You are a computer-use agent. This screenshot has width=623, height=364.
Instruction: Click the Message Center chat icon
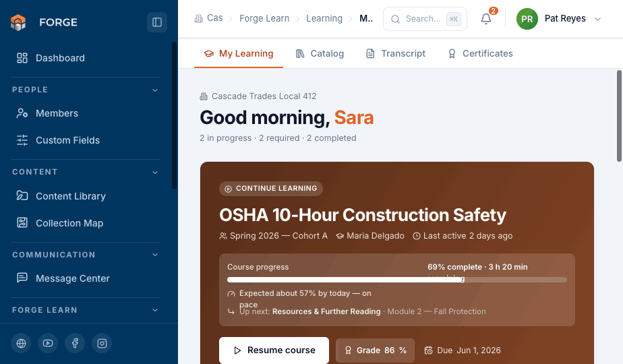pos(22,278)
